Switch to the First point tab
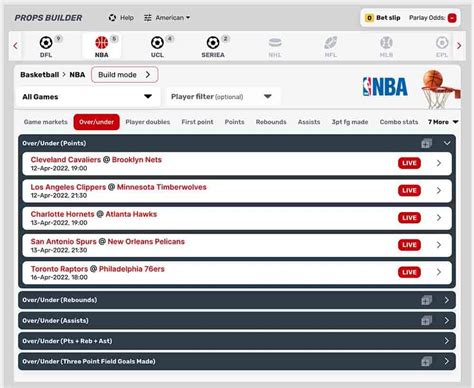This screenshot has height=388, width=474. click(x=197, y=122)
